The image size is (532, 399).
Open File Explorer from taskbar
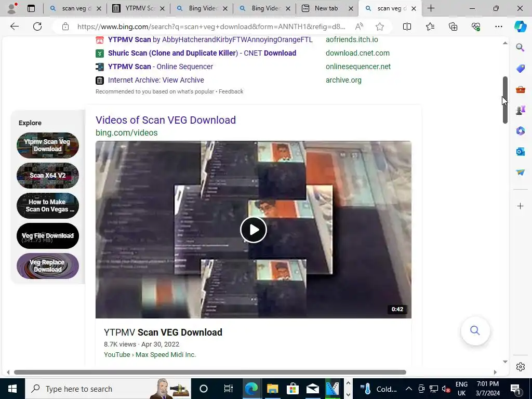coord(272,389)
